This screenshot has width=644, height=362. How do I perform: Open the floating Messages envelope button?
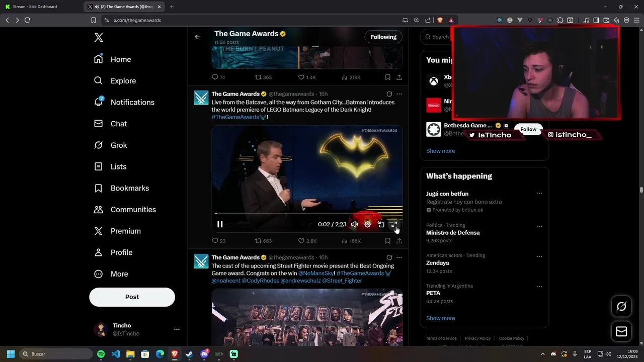[621, 331]
